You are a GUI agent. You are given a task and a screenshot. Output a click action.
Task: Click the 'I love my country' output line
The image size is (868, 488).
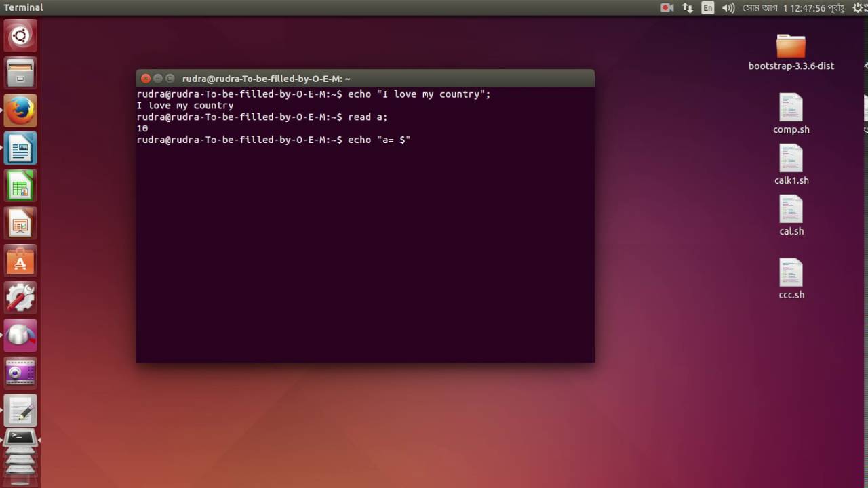click(185, 106)
